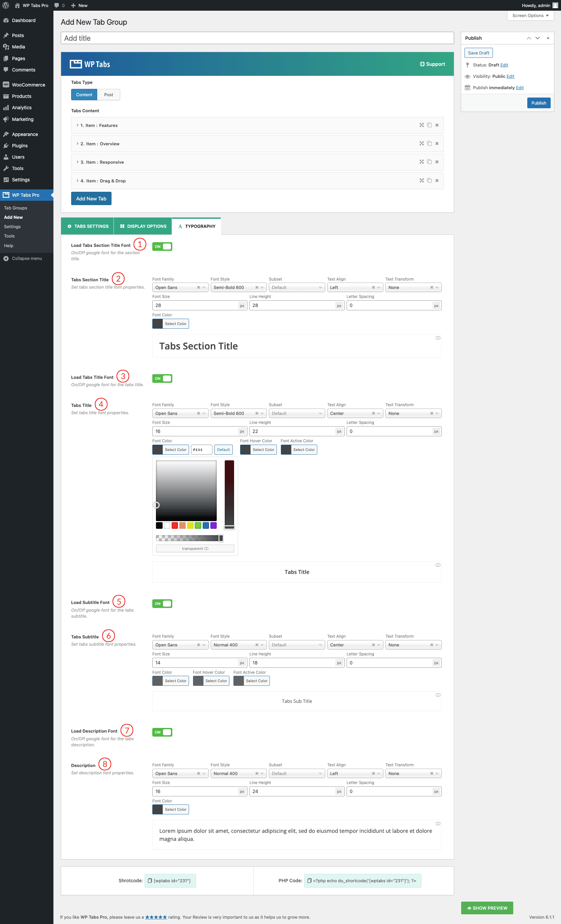This screenshot has width=561, height=924.
Task: Open the Screen Options dropdown
Action: (x=530, y=15)
